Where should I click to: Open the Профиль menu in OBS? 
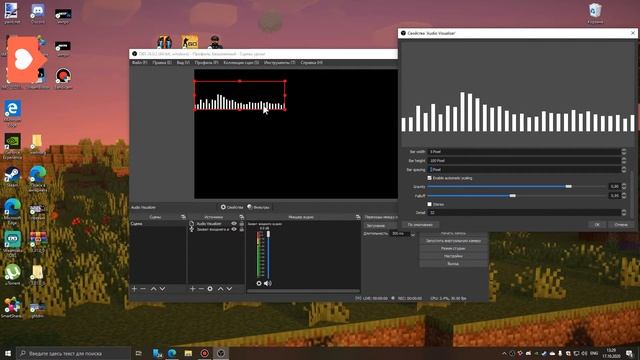click(x=207, y=63)
